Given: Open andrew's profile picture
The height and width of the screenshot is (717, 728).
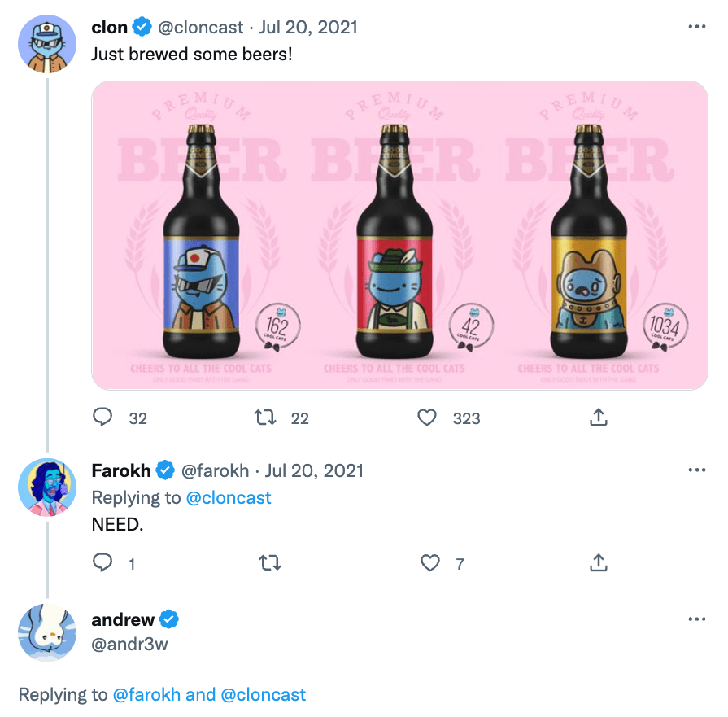Looking at the screenshot, I should click(47, 632).
